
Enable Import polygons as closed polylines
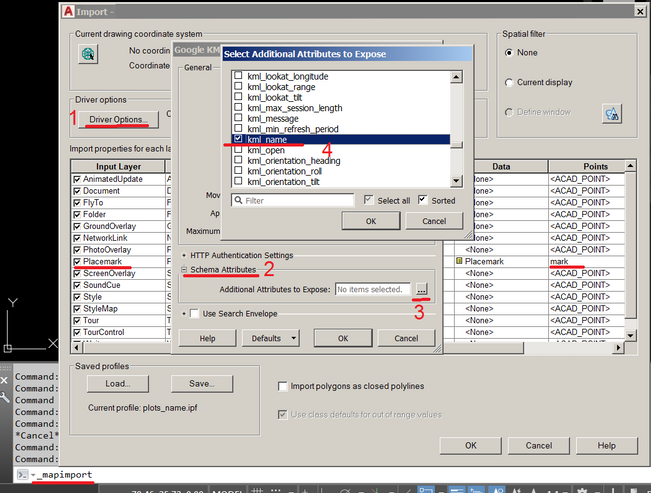283,386
